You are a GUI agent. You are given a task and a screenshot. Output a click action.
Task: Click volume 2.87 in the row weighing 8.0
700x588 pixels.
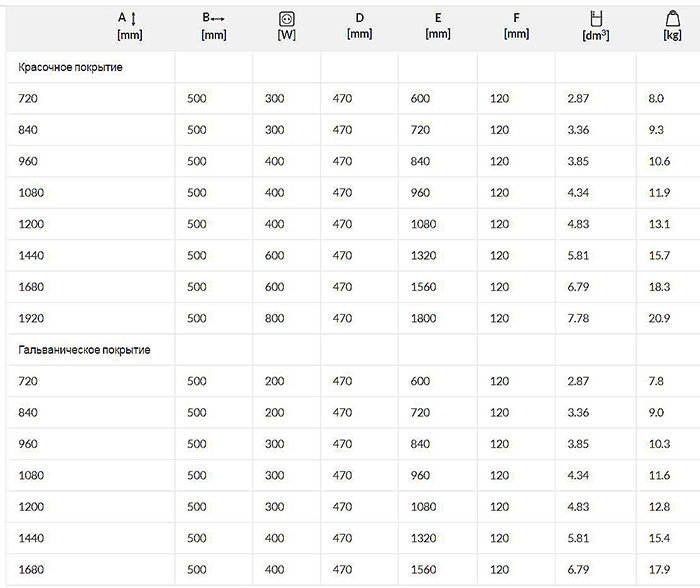click(x=578, y=98)
